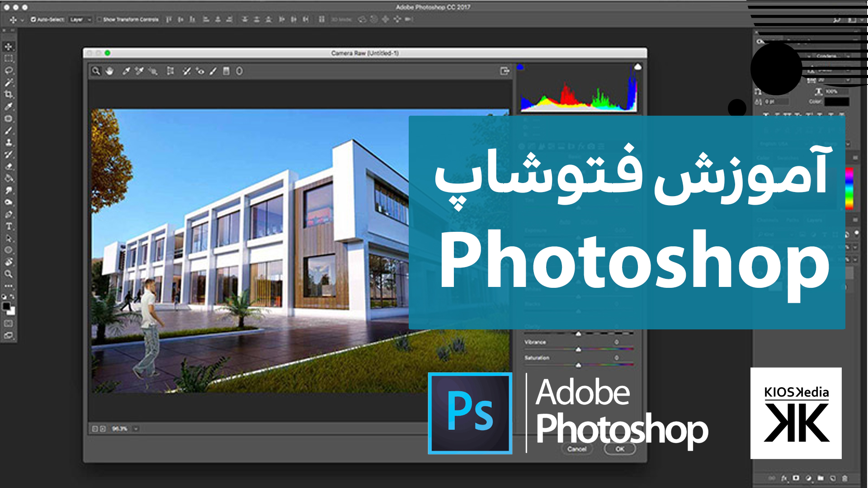
Task: Click the foreground color swatch
Action: point(6,306)
